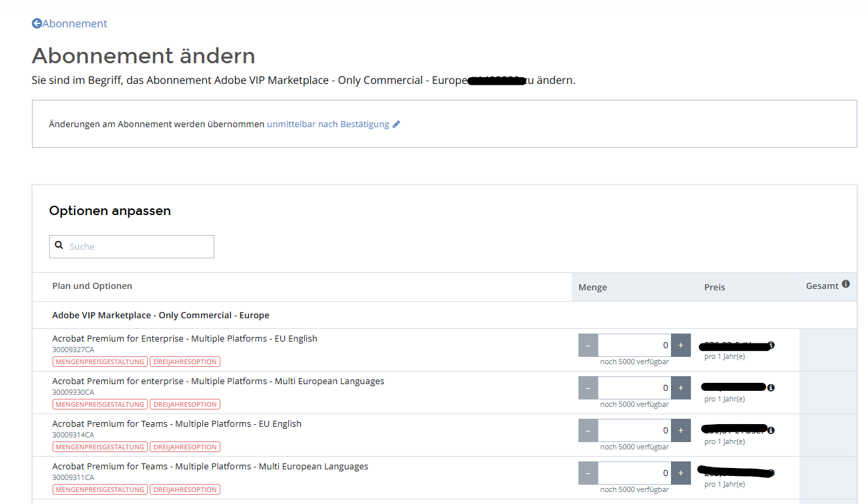Increase quantity for Acrobat Premium Enterprise EU English
The height and width of the screenshot is (504, 868).
click(680, 345)
